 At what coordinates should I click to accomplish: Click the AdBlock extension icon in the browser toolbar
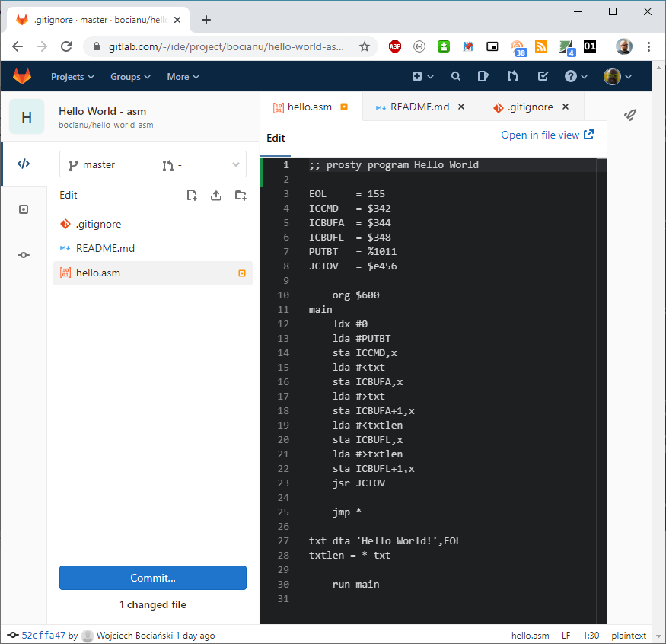click(x=395, y=46)
